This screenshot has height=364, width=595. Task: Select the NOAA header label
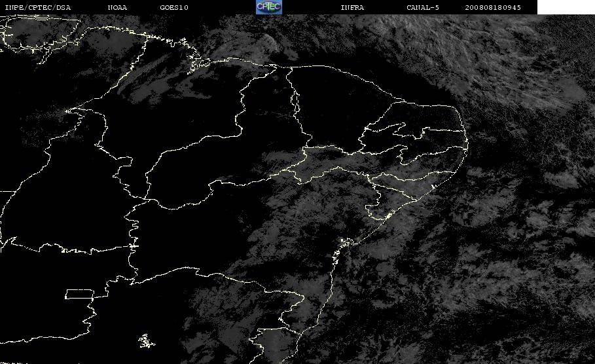(x=117, y=8)
